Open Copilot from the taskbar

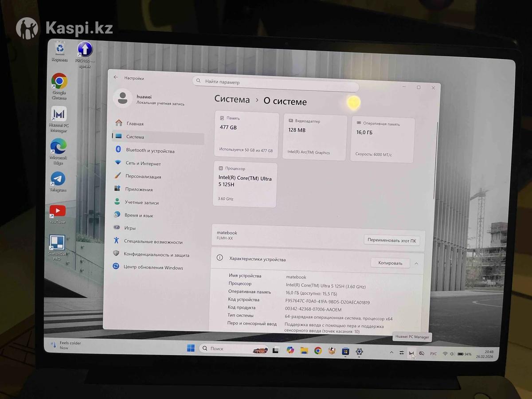point(290,350)
